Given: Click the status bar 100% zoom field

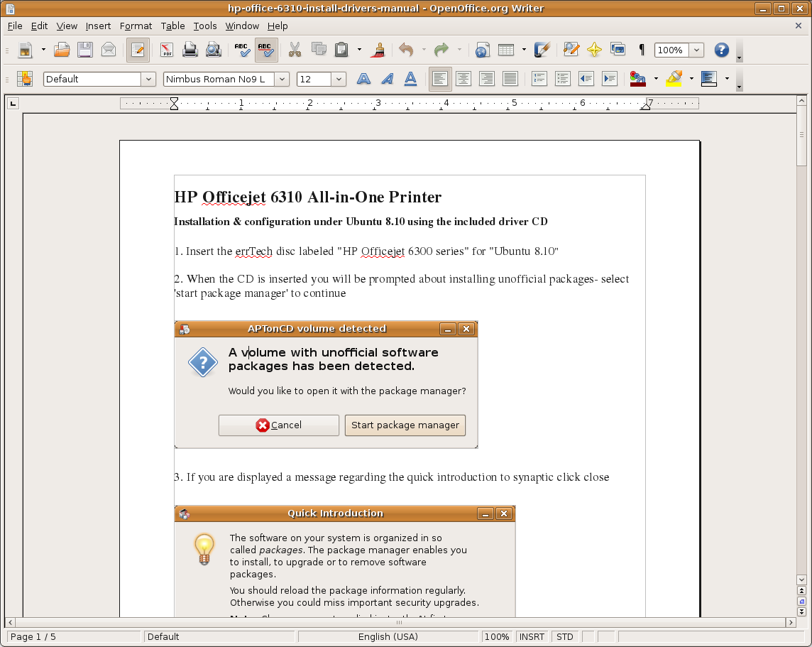Looking at the screenshot, I should coord(497,636).
